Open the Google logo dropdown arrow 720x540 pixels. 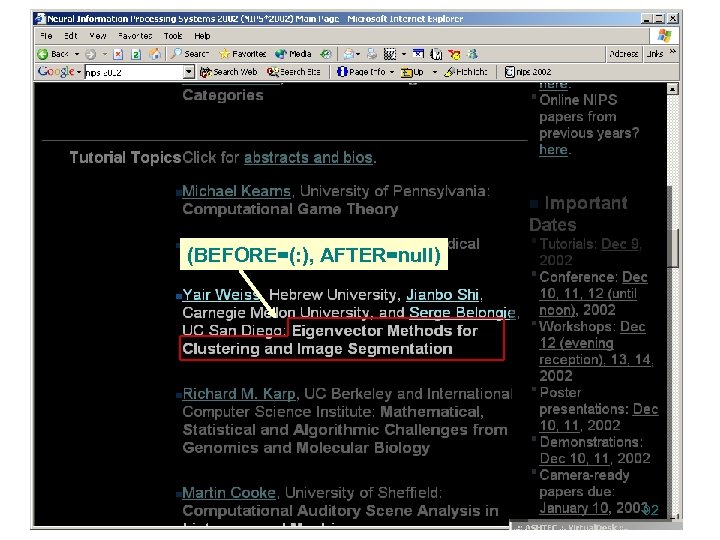[79, 72]
